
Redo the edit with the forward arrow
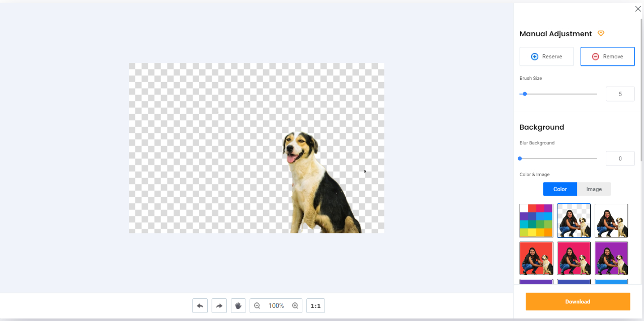click(x=219, y=305)
